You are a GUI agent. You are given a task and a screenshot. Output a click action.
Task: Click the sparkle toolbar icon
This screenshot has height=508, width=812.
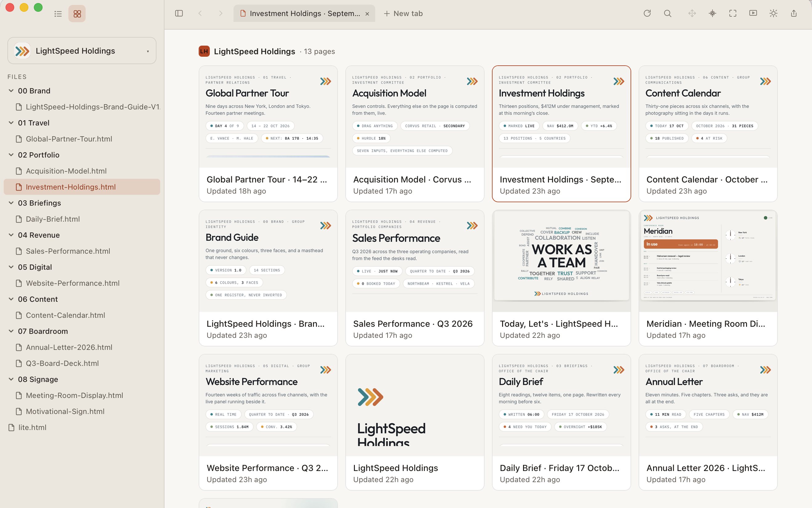[712, 14]
